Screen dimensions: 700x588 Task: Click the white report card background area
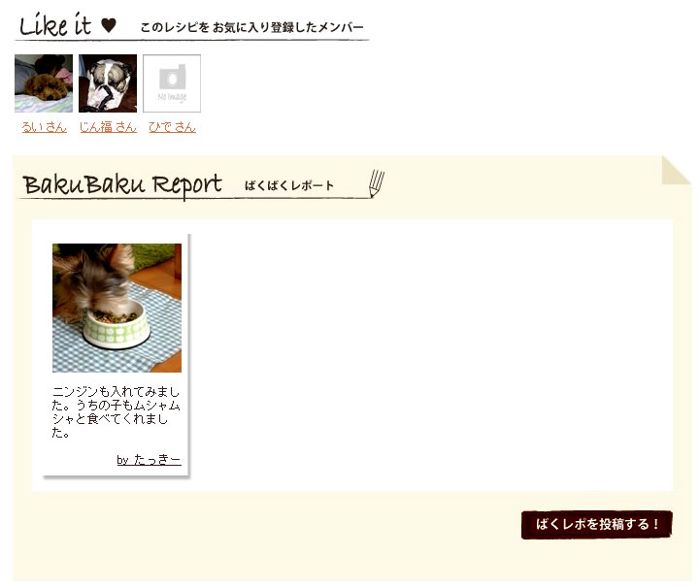click(x=428, y=355)
